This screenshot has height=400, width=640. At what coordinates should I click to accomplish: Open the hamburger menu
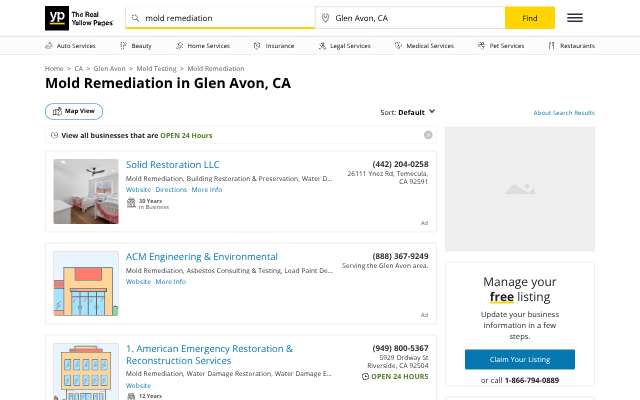coord(575,18)
